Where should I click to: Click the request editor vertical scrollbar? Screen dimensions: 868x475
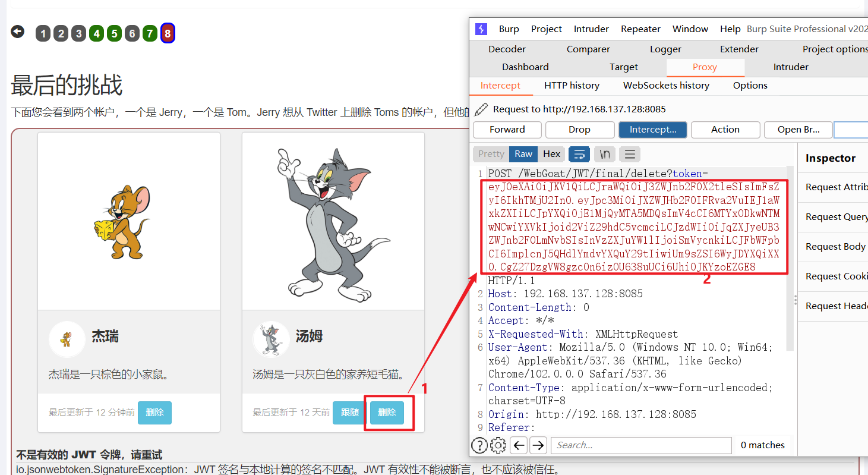click(x=790, y=259)
